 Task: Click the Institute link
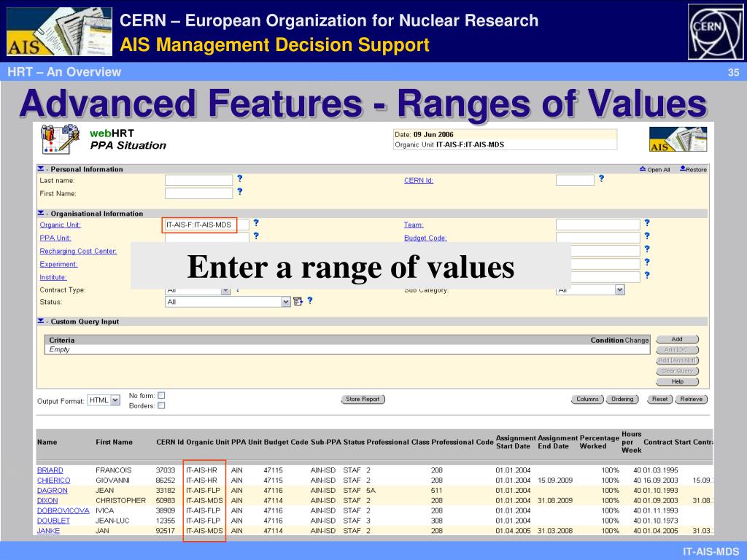pos(53,277)
